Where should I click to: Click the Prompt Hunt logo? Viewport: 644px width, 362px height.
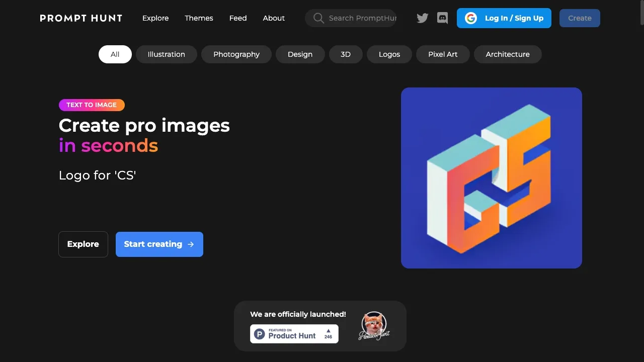pyautogui.click(x=80, y=18)
